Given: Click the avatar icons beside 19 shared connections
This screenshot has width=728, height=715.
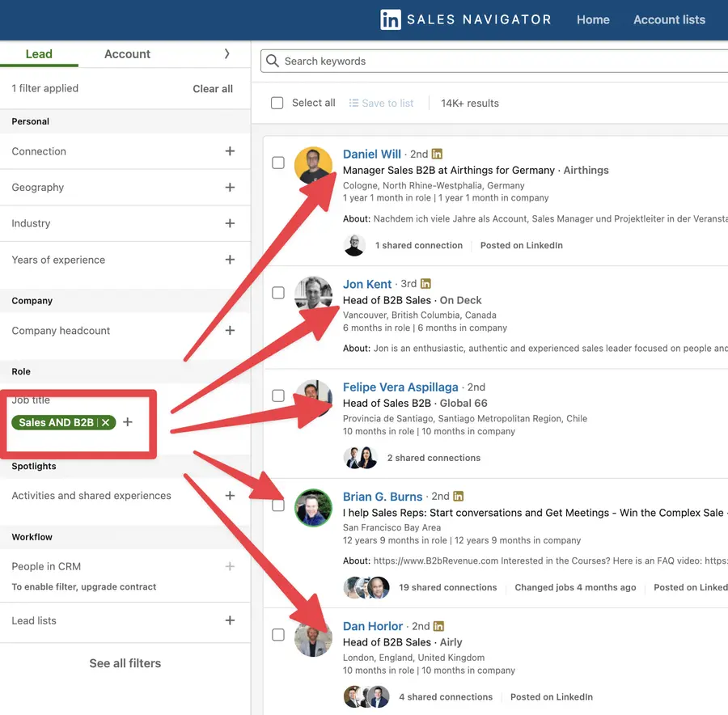Looking at the screenshot, I should [366, 588].
